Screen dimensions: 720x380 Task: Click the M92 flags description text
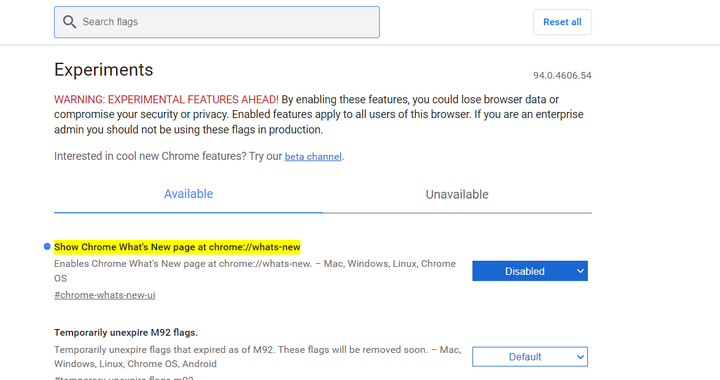coord(258,357)
